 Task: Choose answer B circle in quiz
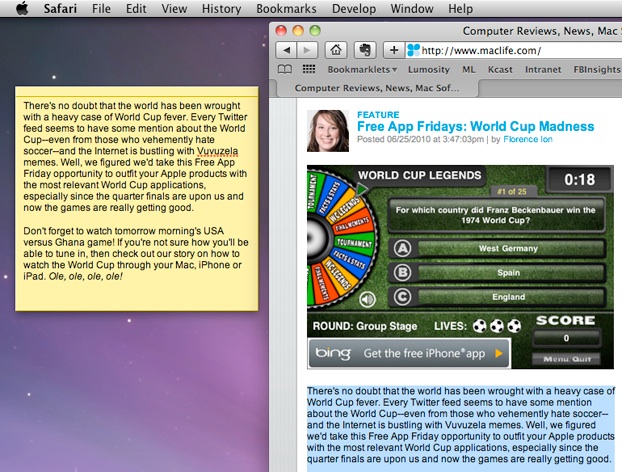pos(403,273)
